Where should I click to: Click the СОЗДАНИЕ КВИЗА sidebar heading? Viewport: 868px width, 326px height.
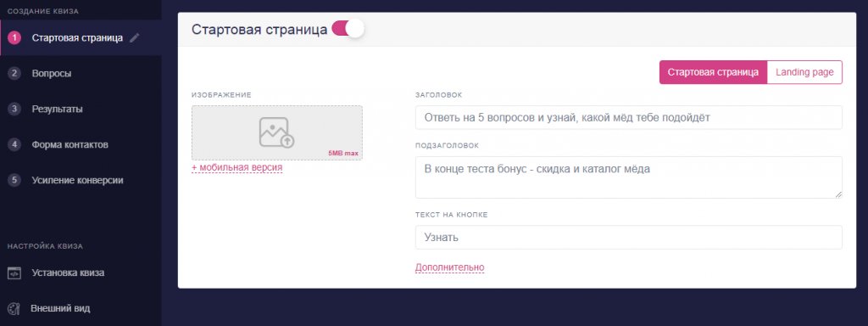click(x=43, y=11)
